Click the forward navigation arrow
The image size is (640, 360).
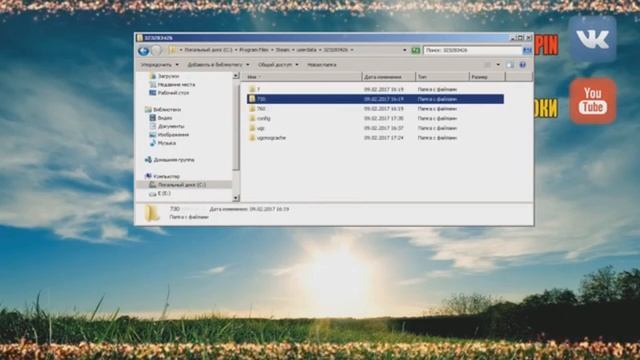[x=157, y=51]
